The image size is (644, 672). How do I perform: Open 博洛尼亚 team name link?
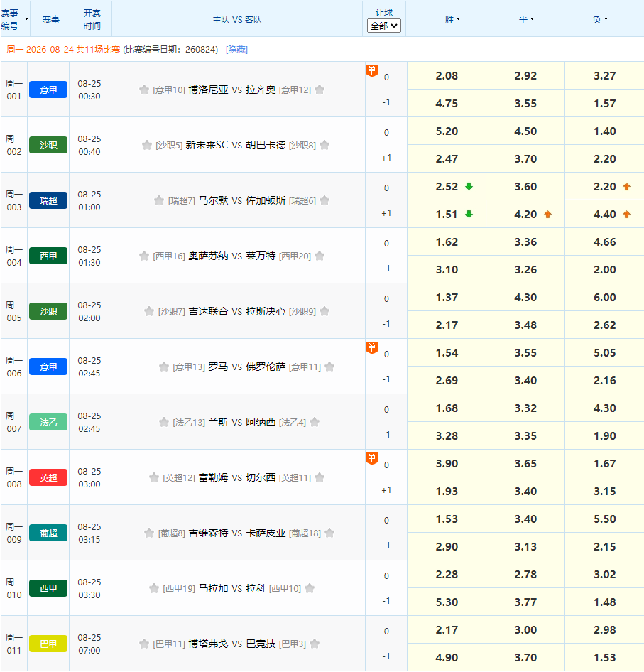pos(208,90)
